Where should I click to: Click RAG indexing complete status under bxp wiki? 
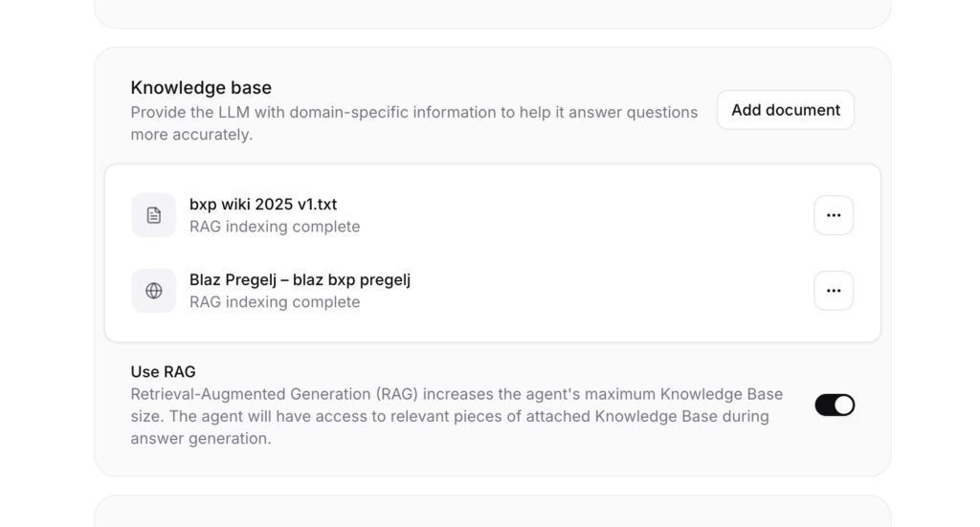[275, 227]
